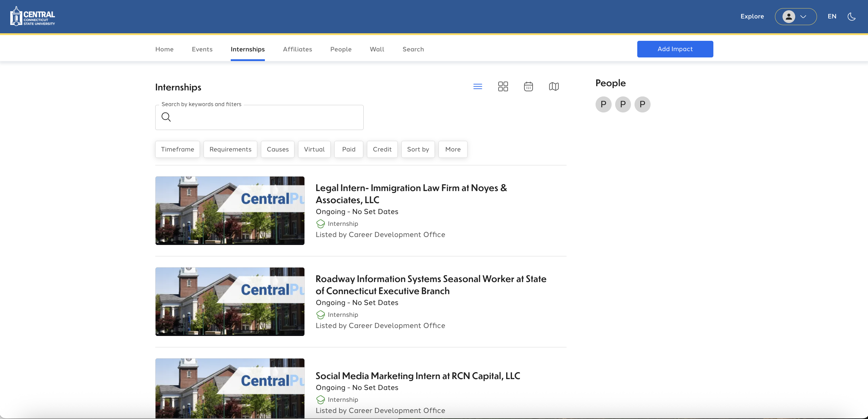Open the calendar view icon
Viewport: 868px width, 419px height.
[528, 87]
